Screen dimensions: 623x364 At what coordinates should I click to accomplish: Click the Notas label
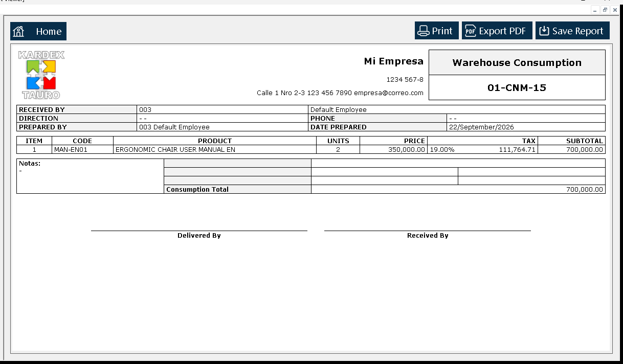(x=30, y=164)
